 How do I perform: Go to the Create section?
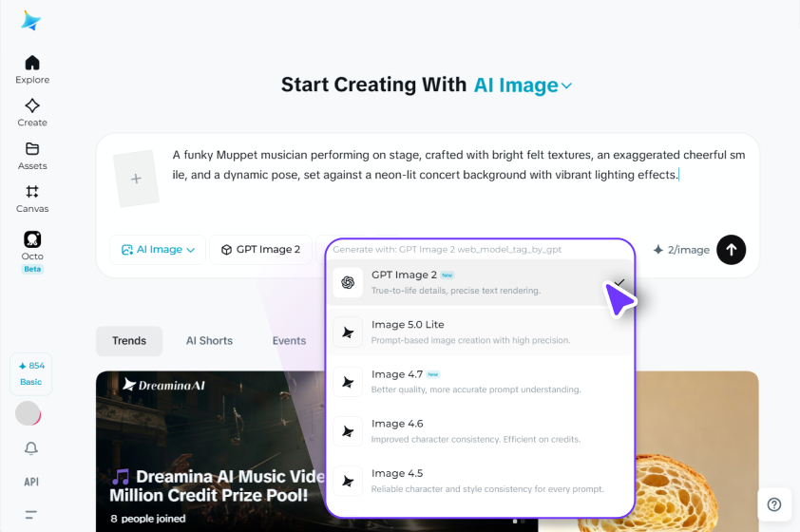click(32, 113)
